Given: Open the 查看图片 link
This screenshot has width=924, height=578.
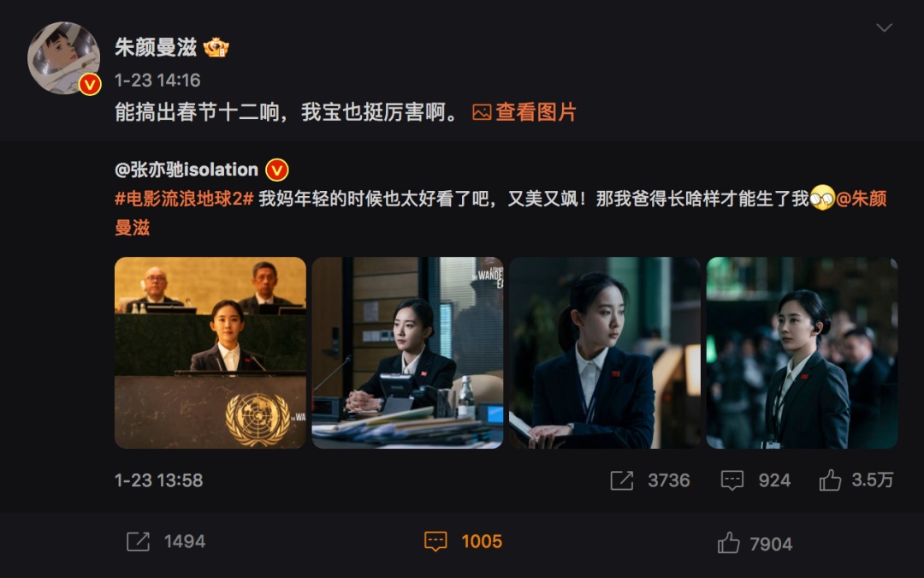Looking at the screenshot, I should click(535, 112).
